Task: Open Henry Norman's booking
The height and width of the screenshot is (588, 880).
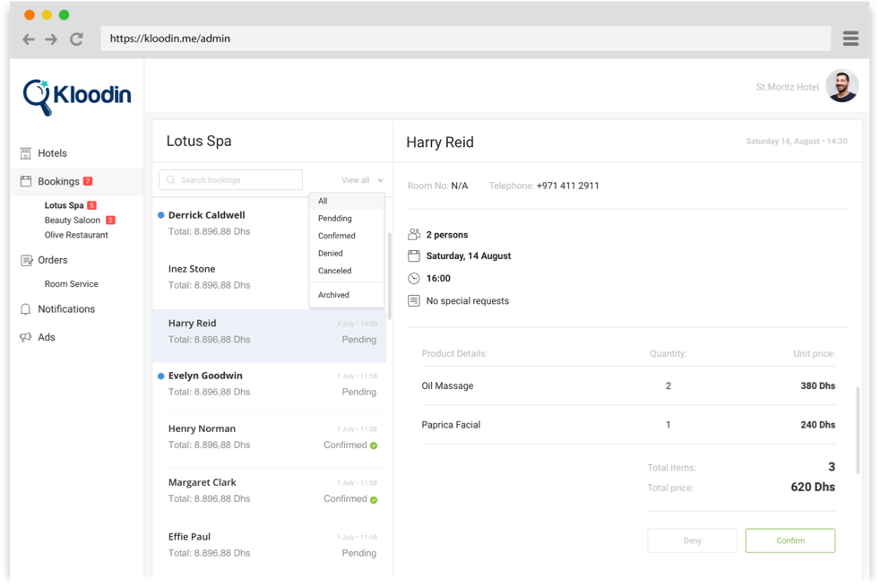Action: tap(270, 441)
